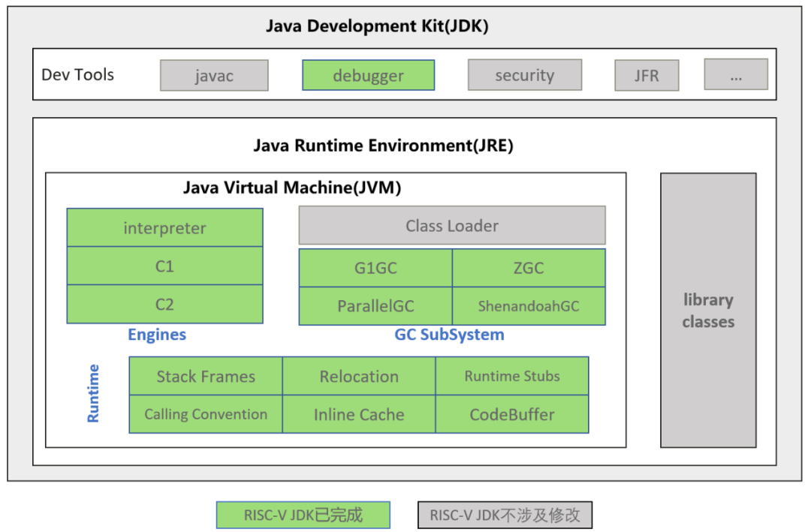Click the green RISC-V JDK已完成 legend swatch
811x532 pixels.
[303, 515]
